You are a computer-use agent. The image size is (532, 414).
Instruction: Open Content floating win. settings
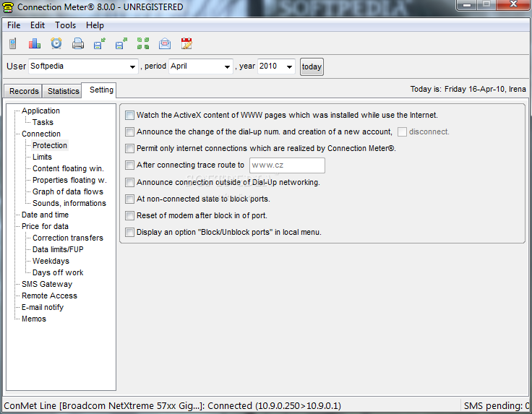[68, 168]
